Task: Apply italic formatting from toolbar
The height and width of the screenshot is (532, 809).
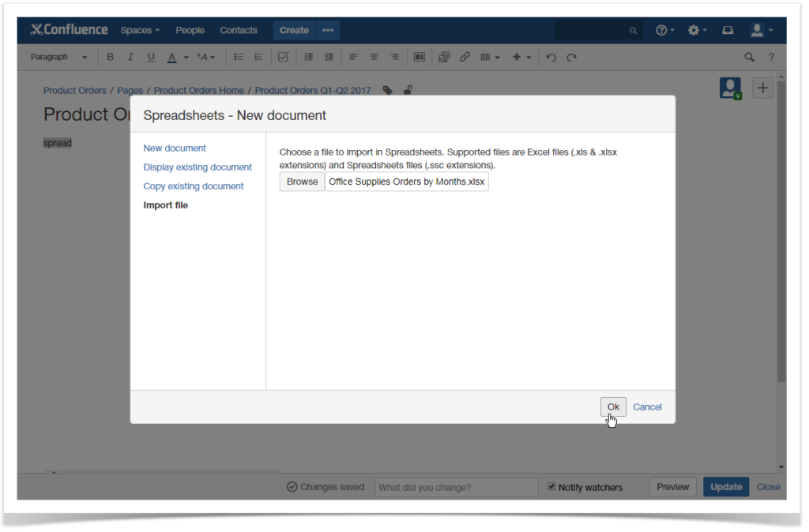Action: [x=130, y=57]
